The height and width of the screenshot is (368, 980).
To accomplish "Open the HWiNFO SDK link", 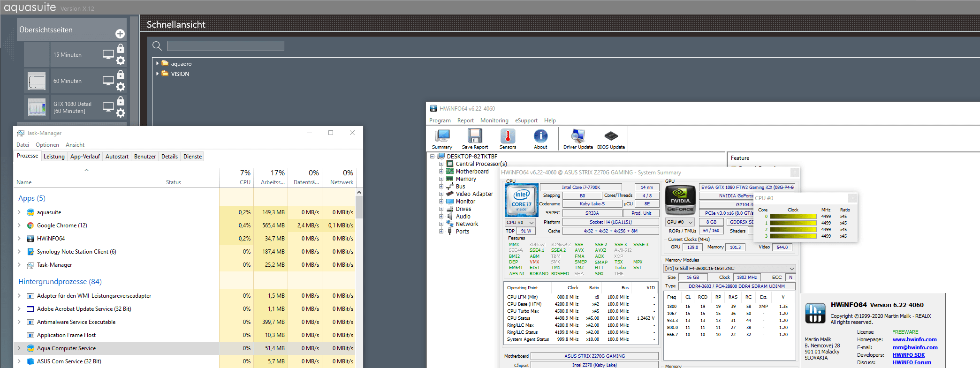I will point(908,355).
